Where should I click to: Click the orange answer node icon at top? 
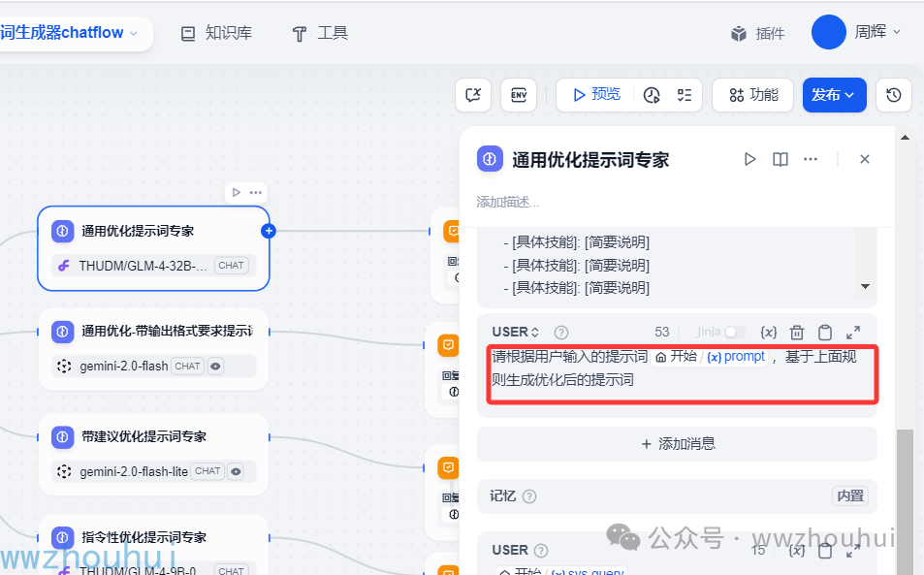452,231
